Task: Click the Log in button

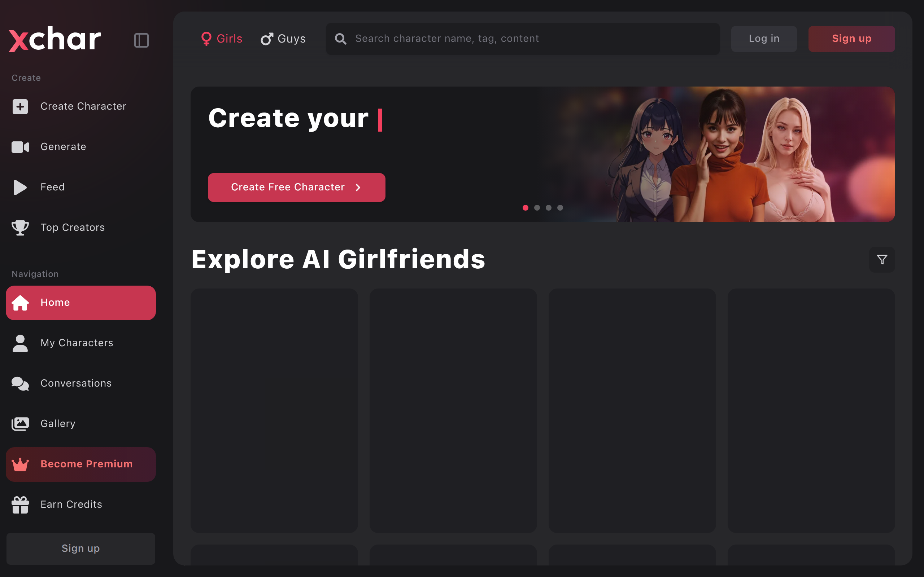Action: coord(764,39)
